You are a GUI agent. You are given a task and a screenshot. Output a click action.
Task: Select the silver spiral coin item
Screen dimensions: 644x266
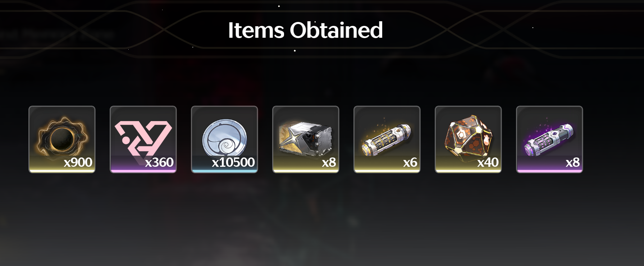coord(224,139)
